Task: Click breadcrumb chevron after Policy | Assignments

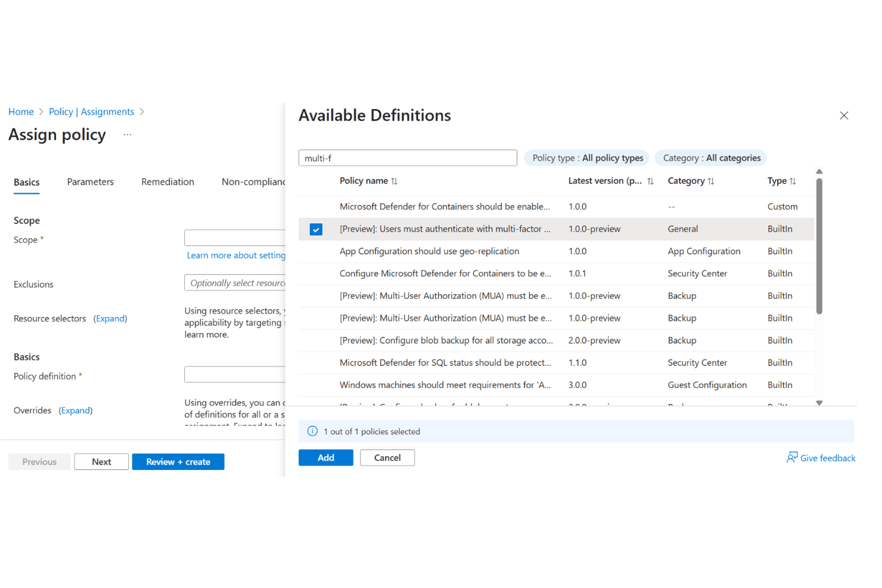Action: (142, 112)
